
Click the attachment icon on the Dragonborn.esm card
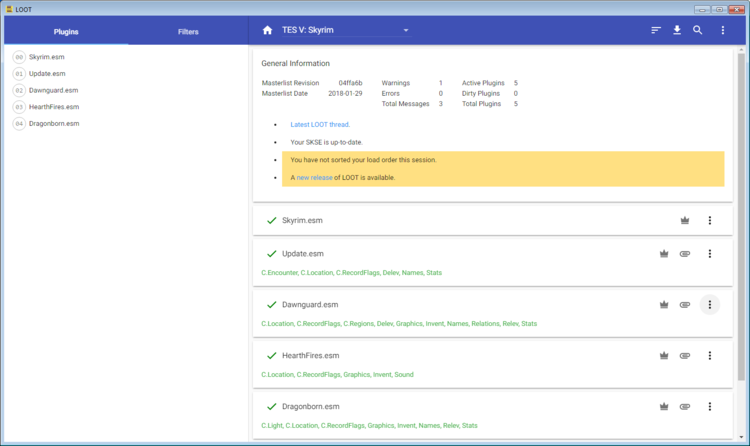[x=685, y=406]
